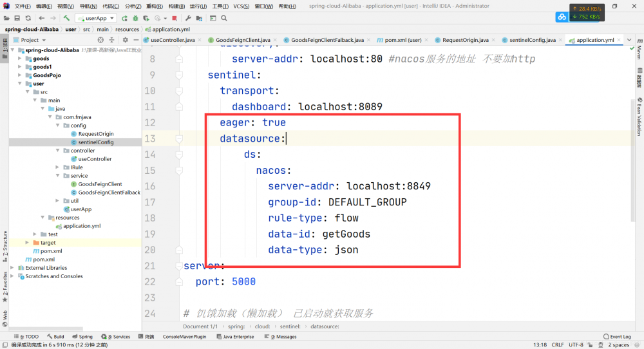Open the userApp run configuration dropdown
Screen dimensions: 644x349
(96, 18)
